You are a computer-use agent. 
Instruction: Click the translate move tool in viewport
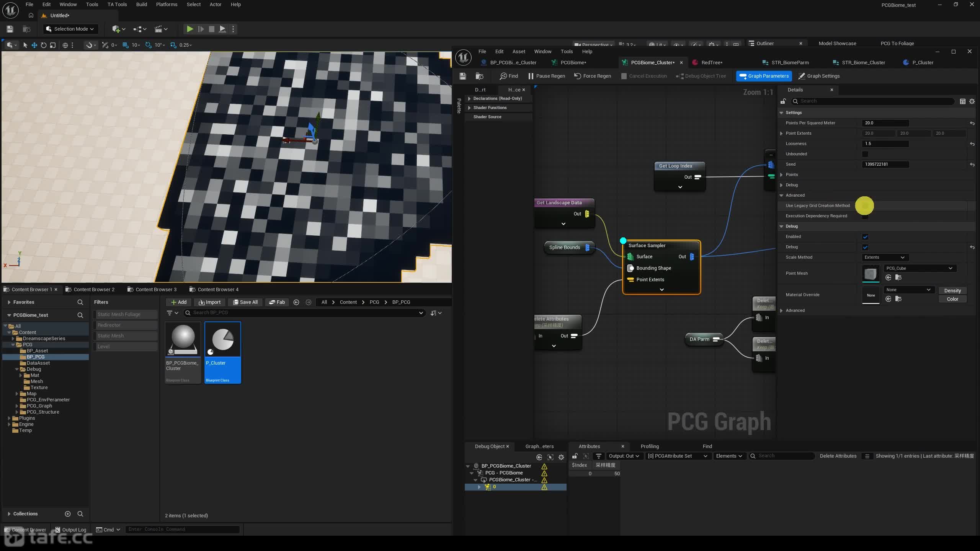coord(34,45)
